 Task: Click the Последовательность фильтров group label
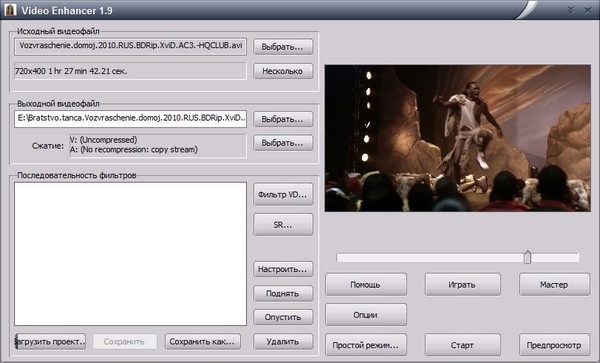77,176
